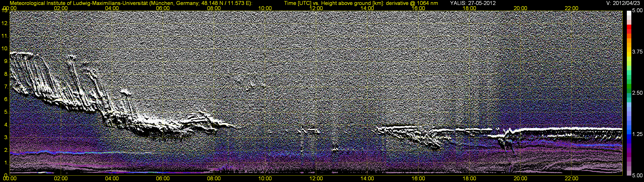The width and height of the screenshot is (644, 182).
Task: Click the '02:00' label on the bottom time axis
Action: tap(61, 179)
